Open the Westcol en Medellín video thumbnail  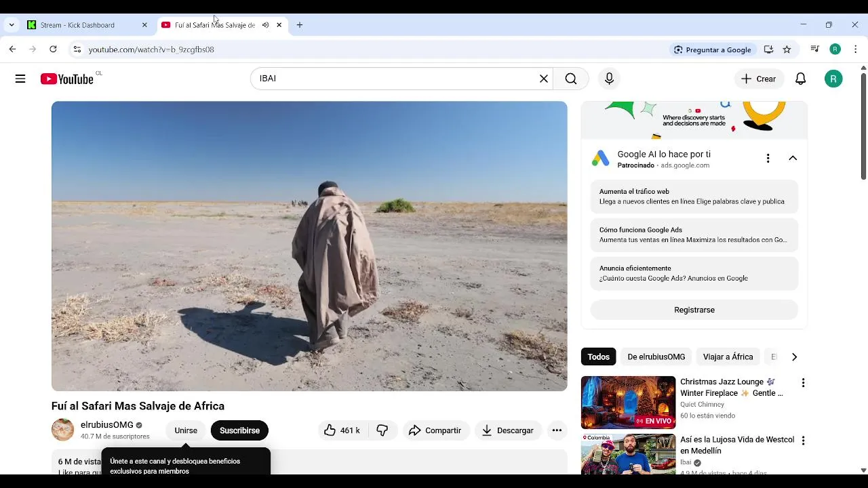tap(628, 454)
